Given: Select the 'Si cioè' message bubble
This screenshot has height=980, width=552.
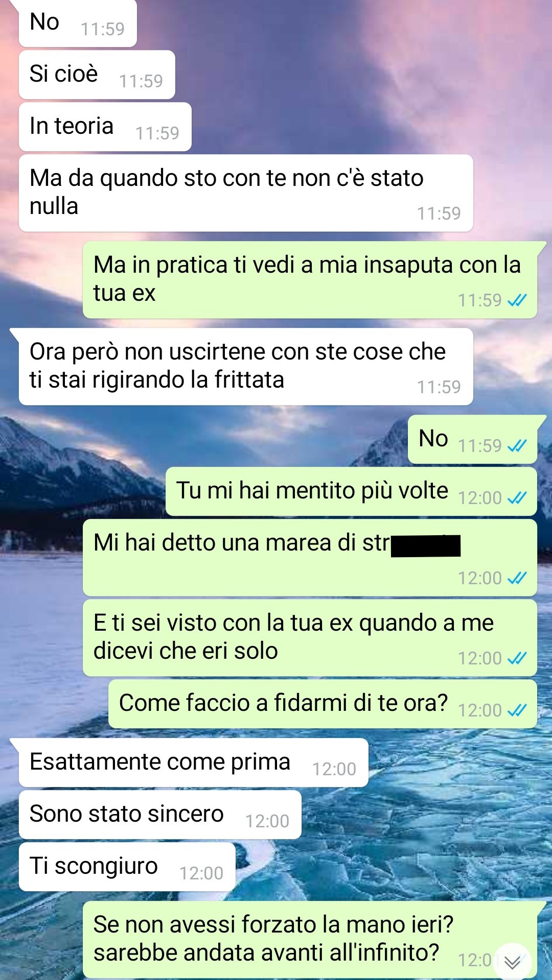Looking at the screenshot, I should pyautogui.click(x=97, y=75).
